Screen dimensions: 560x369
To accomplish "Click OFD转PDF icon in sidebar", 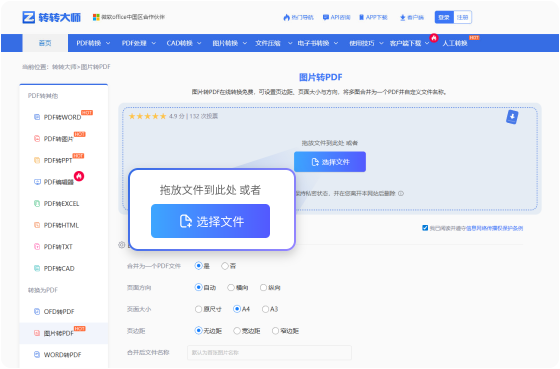I will coord(37,311).
